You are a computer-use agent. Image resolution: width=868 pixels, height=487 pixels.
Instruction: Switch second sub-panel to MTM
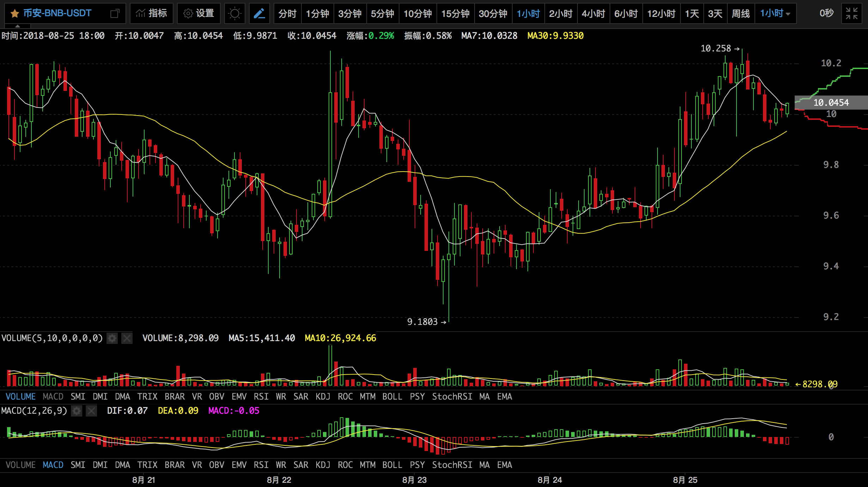367,465
